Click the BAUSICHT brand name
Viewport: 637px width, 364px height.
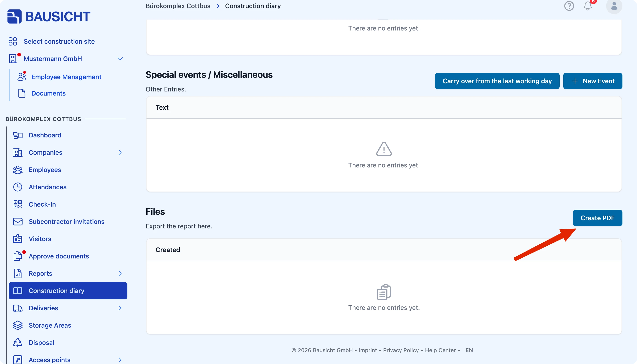(x=58, y=17)
